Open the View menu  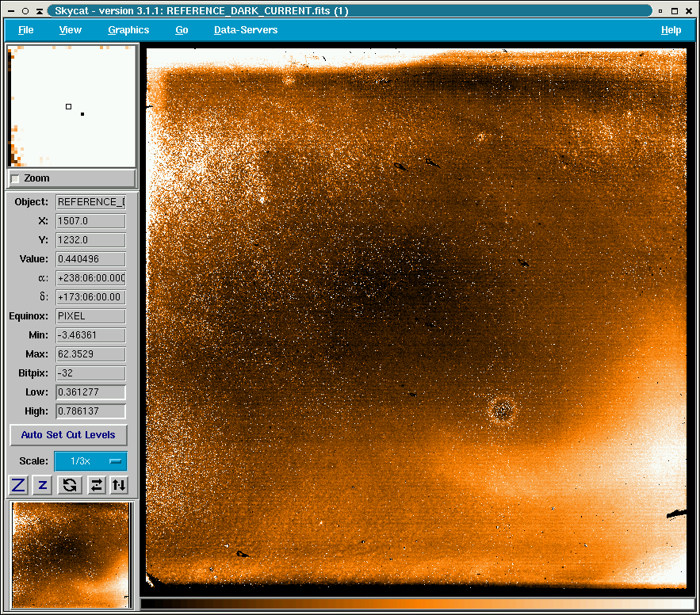pyautogui.click(x=71, y=30)
